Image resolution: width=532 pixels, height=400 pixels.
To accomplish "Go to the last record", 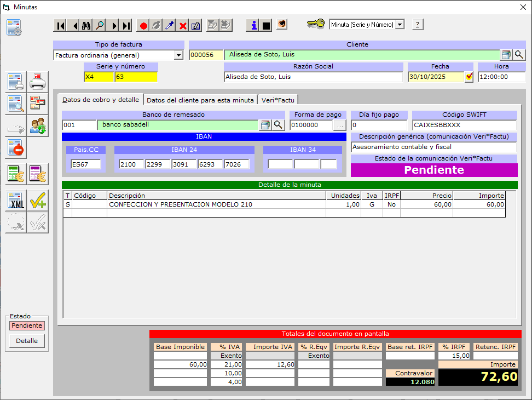I will (x=126, y=25).
